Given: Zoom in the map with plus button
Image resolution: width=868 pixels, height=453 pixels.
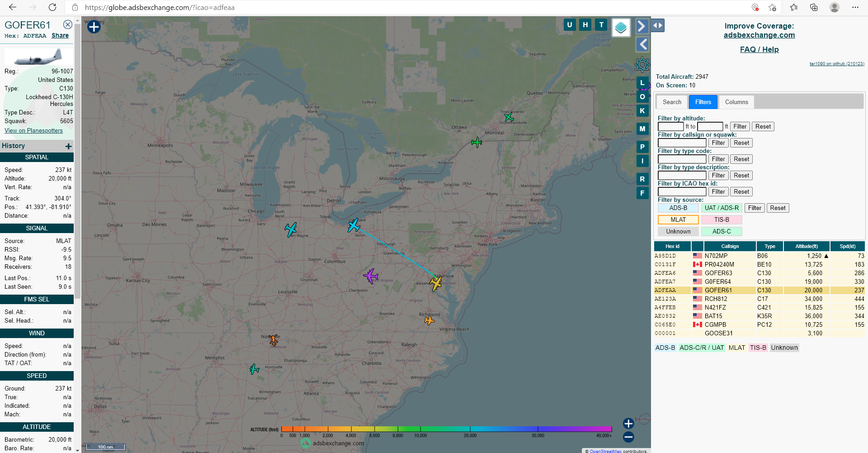Looking at the screenshot, I should coord(628,424).
